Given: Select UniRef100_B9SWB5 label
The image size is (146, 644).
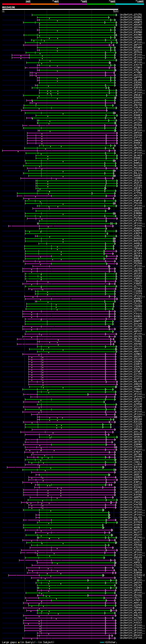Looking at the screenshot, I should tap(131, 48).
